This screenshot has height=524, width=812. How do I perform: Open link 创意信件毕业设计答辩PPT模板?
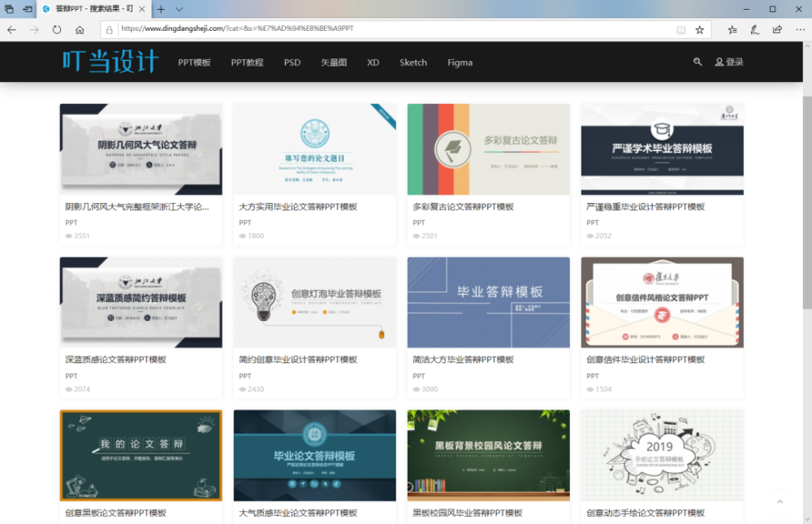click(x=646, y=360)
